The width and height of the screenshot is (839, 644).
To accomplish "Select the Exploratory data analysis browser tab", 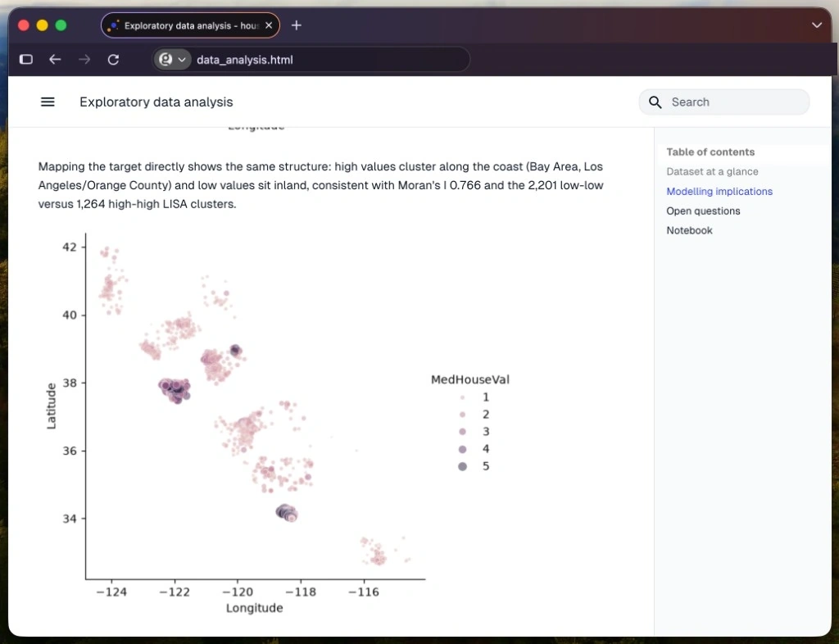I will point(190,25).
